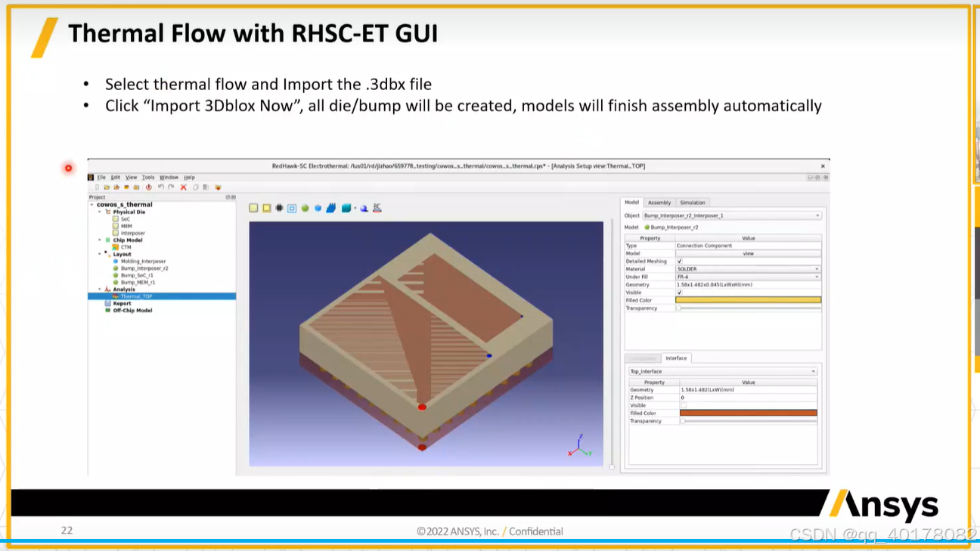980x551 pixels.
Task: Open the Top_Interface dropdown
Action: tap(723, 371)
